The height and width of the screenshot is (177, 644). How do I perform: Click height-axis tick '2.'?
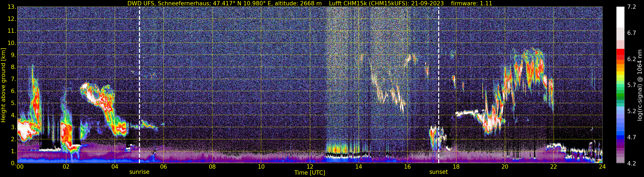pos(13,139)
